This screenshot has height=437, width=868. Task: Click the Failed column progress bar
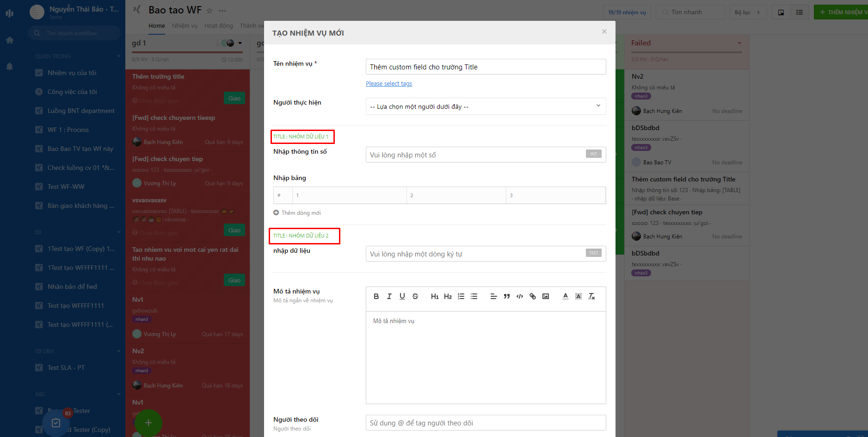click(687, 52)
